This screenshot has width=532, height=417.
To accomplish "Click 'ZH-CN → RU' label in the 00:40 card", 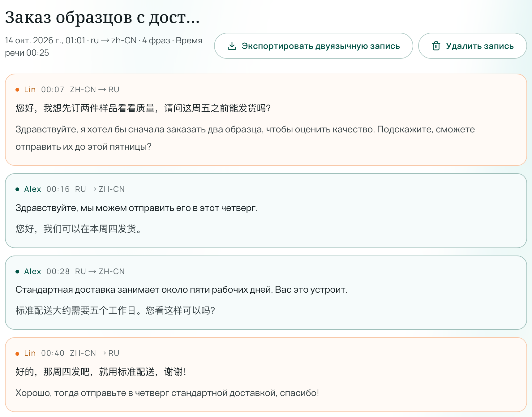I will click(x=94, y=353).
